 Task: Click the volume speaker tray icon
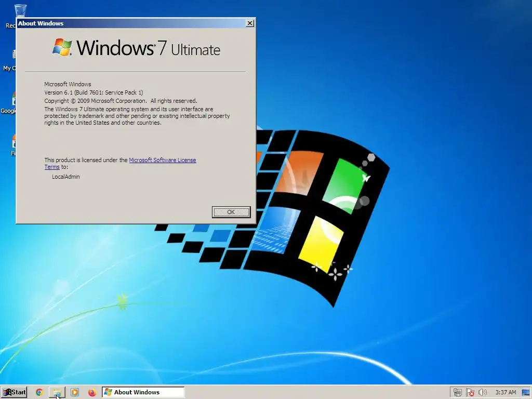click(482, 393)
